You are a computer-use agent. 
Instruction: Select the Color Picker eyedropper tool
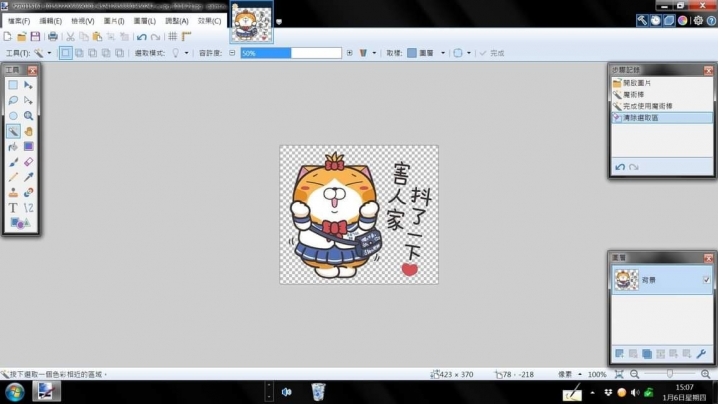click(x=28, y=177)
